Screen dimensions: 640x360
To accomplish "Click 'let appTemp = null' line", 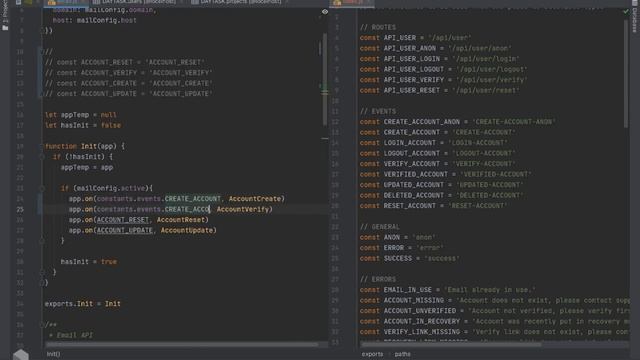I will [81, 115].
